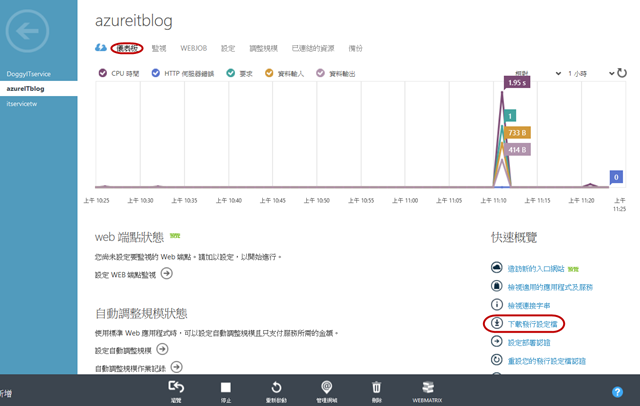The image size is (640, 406).
Task: Open the 檢視適用的應用程式及服務 link
Action: click(x=550, y=287)
